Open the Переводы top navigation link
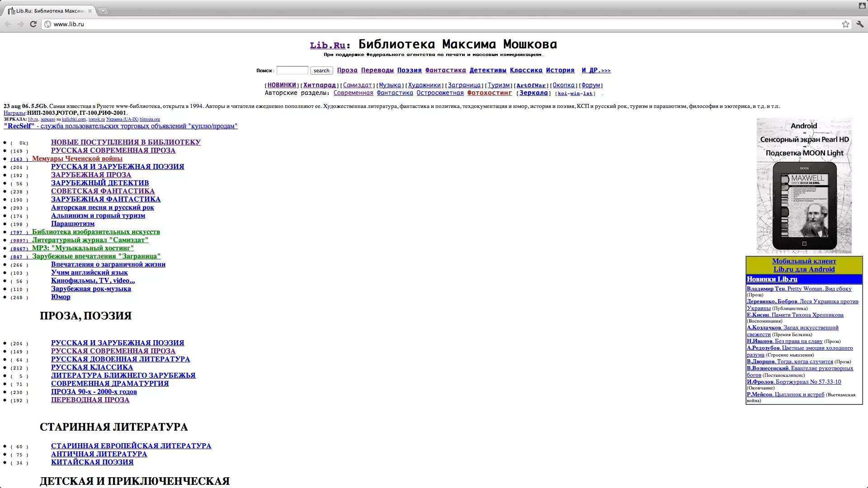 point(377,70)
